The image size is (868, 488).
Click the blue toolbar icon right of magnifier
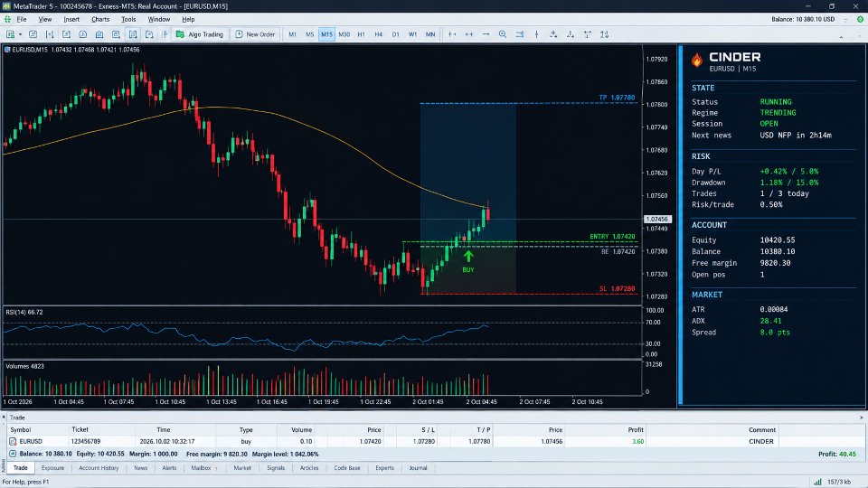(519, 34)
